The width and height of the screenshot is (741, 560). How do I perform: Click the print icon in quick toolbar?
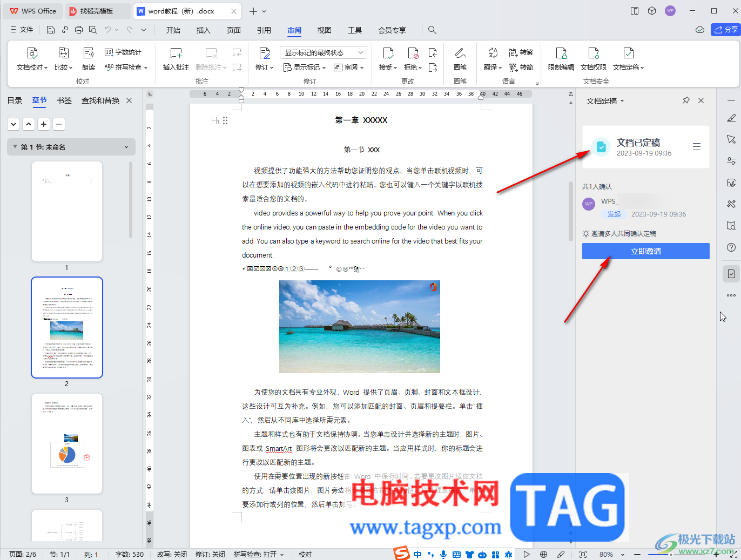click(x=79, y=30)
